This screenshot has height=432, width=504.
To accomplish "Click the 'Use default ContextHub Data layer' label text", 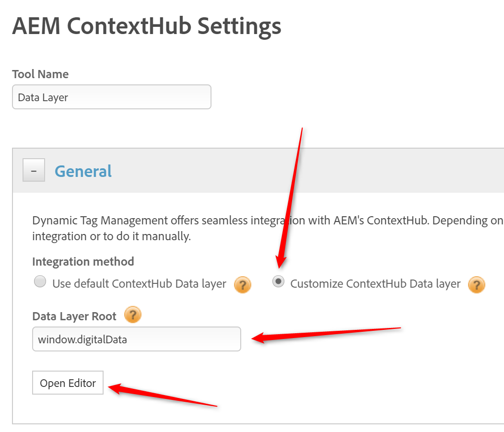I will (x=139, y=284).
